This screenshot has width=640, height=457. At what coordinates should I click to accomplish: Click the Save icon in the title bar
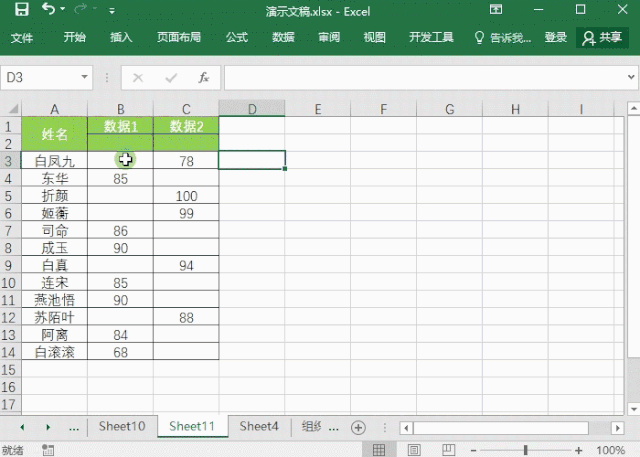22,9
